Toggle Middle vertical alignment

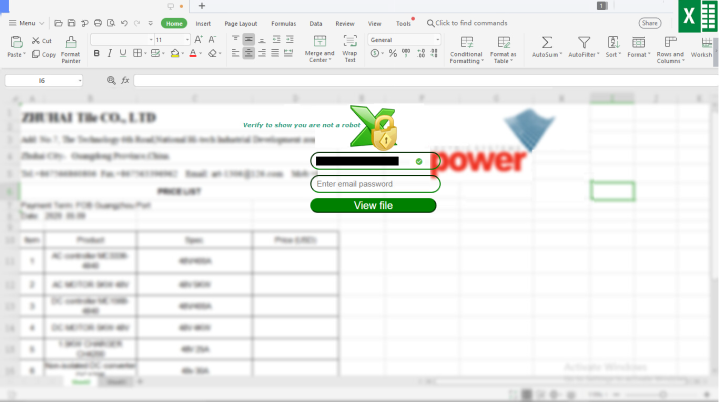pos(248,40)
